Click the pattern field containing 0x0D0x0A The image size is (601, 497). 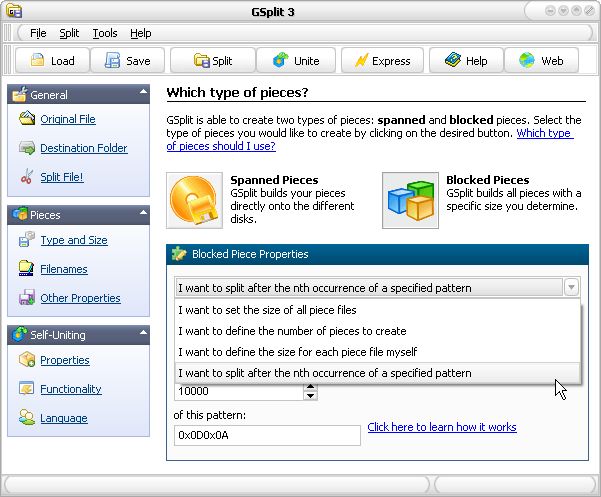[x=266, y=435]
